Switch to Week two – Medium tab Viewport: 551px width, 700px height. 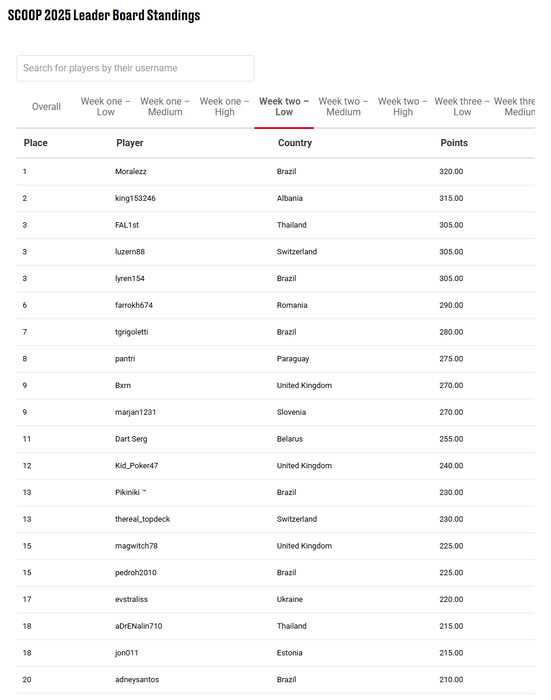pos(343,107)
